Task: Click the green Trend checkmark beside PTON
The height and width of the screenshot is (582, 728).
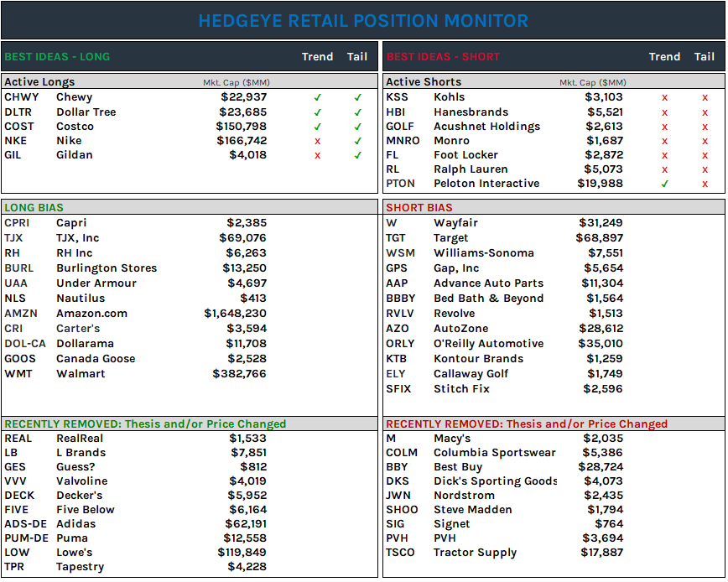Action: pyautogui.click(x=664, y=183)
